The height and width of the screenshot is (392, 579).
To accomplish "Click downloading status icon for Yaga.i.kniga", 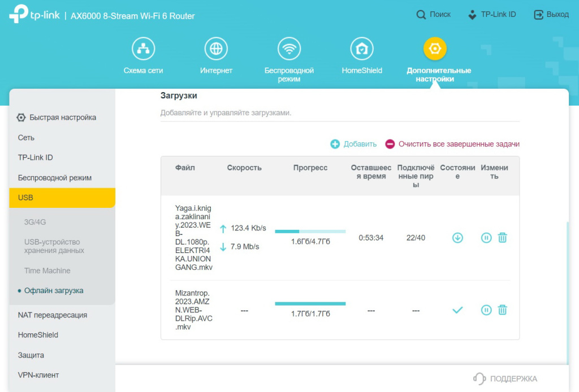I will [x=457, y=238].
